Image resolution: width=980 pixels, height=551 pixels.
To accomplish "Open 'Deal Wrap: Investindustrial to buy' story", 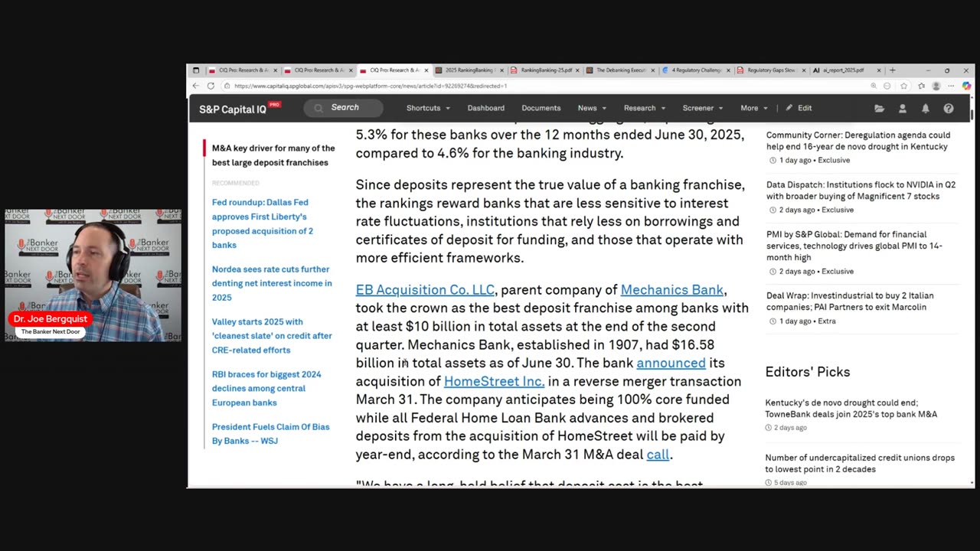I will point(850,302).
